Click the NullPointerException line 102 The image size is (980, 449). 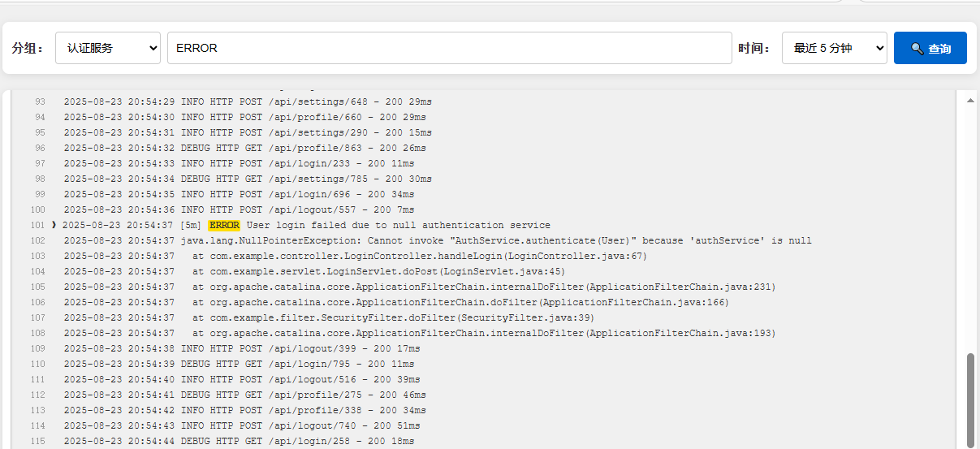click(x=438, y=240)
